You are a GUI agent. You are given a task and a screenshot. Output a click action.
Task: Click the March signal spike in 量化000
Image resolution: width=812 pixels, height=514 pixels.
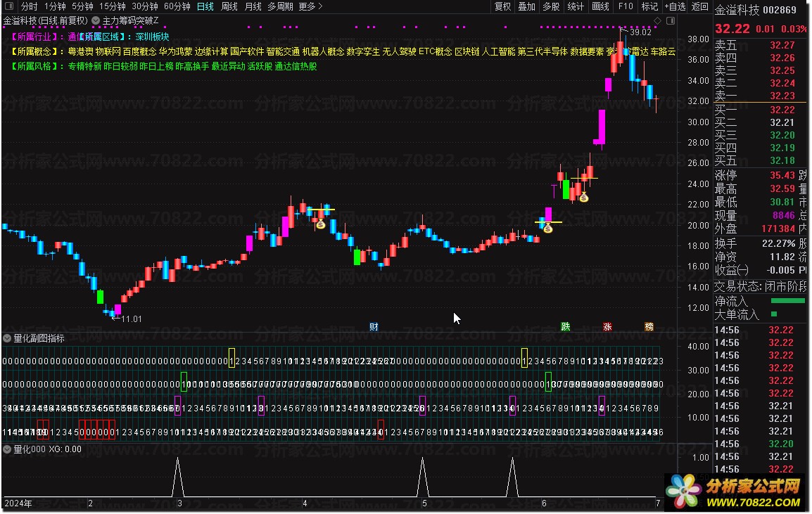pos(178,476)
